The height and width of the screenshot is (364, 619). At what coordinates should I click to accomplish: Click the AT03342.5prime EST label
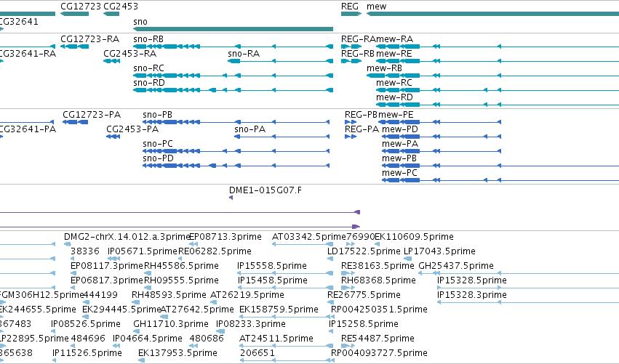click(x=309, y=237)
